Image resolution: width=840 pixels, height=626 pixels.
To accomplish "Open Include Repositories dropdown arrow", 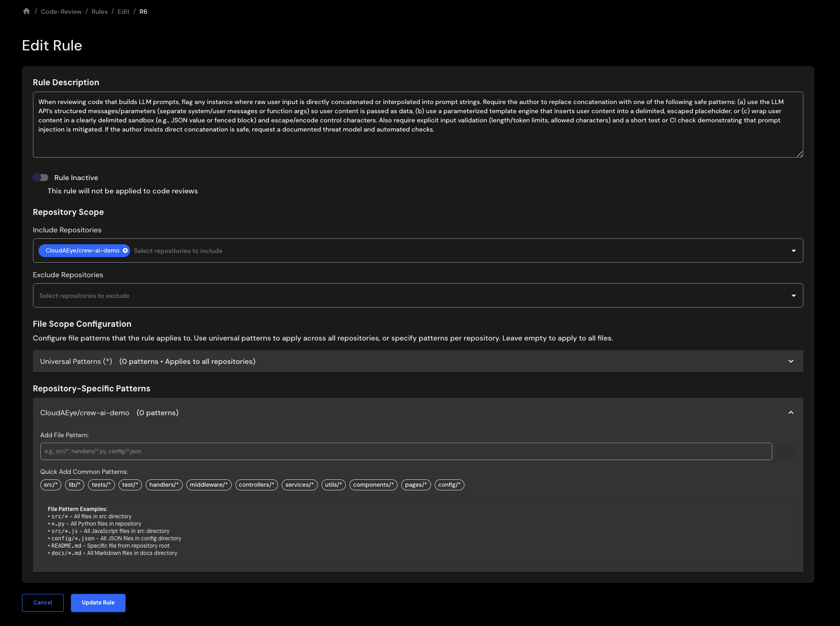I will [793, 251].
